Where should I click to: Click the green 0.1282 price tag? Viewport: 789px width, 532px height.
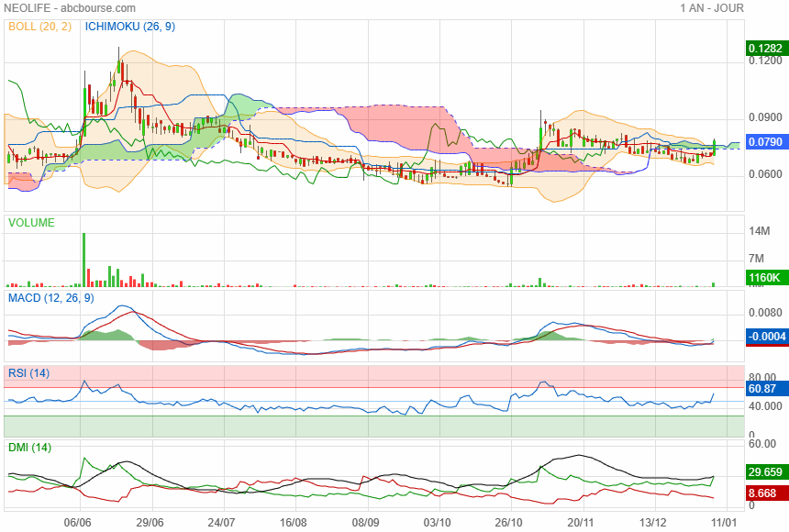(765, 49)
